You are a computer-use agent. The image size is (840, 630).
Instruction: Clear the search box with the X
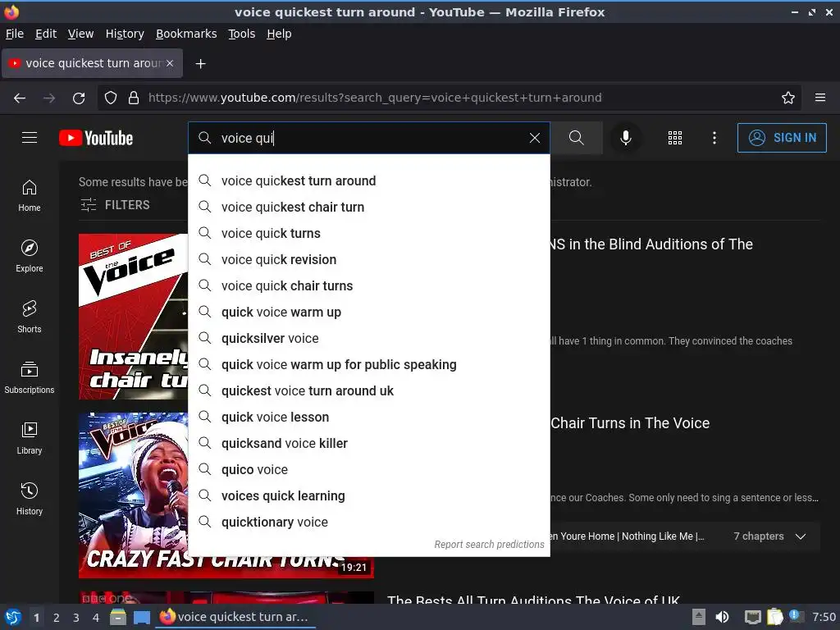coord(534,138)
